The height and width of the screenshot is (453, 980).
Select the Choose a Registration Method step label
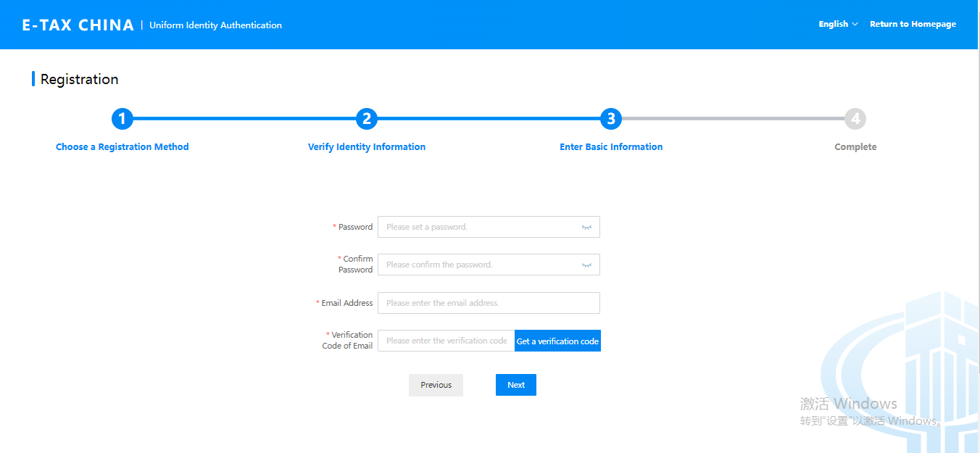[x=122, y=147]
